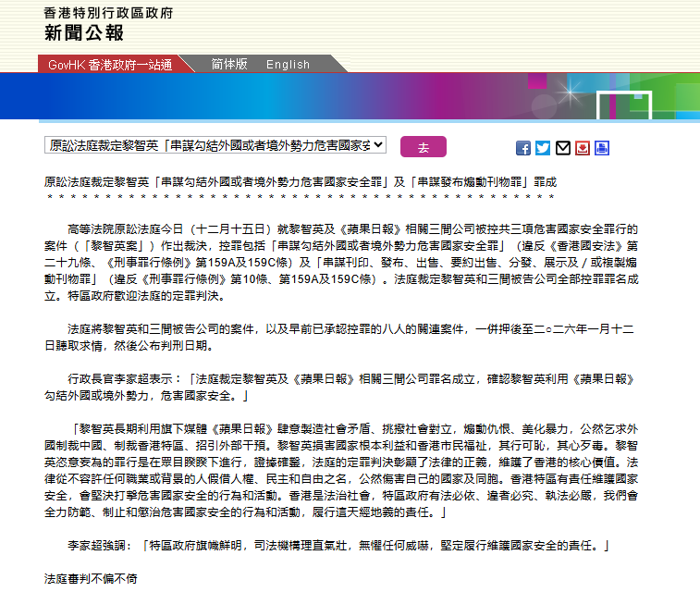Click 香港特別行政區政府 header text
700x592 pixels.
coord(108,13)
